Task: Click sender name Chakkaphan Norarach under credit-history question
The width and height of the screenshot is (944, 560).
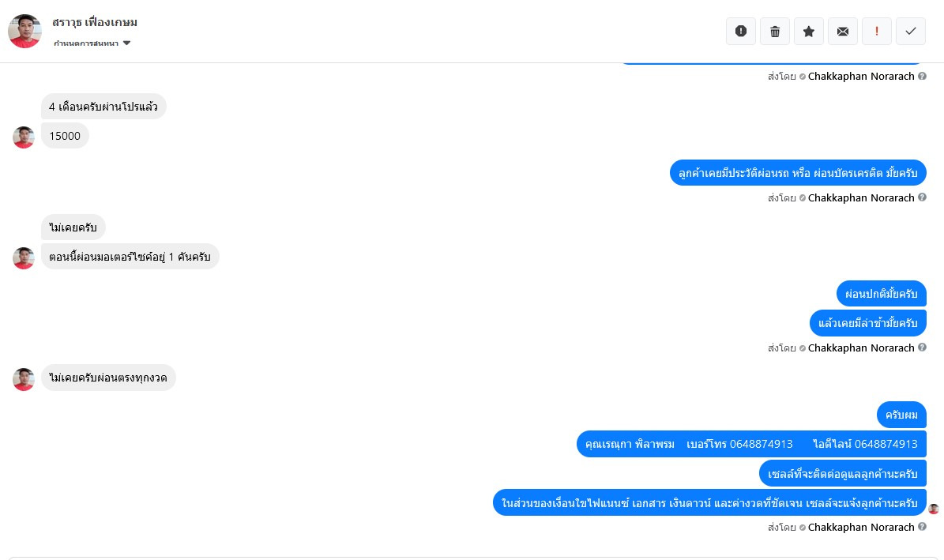Action: pyautogui.click(x=861, y=197)
